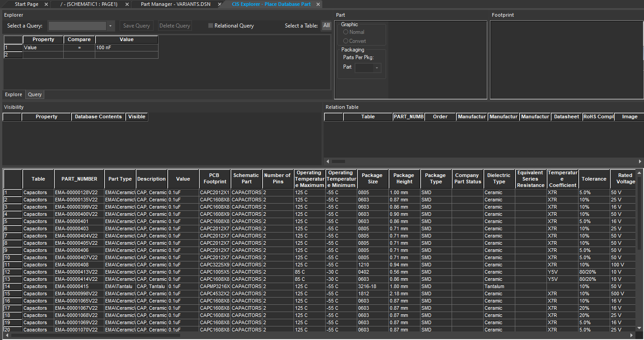644x340 pixels.
Task: Click the Visible column header in Visibility panel
Action: pos(136,116)
